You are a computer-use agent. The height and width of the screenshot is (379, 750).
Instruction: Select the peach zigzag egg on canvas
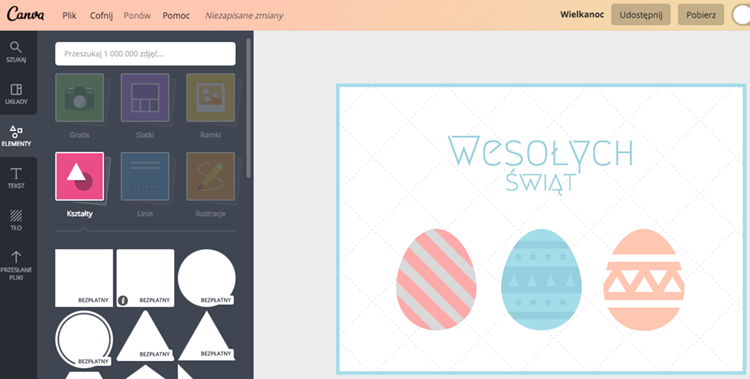pos(644,279)
